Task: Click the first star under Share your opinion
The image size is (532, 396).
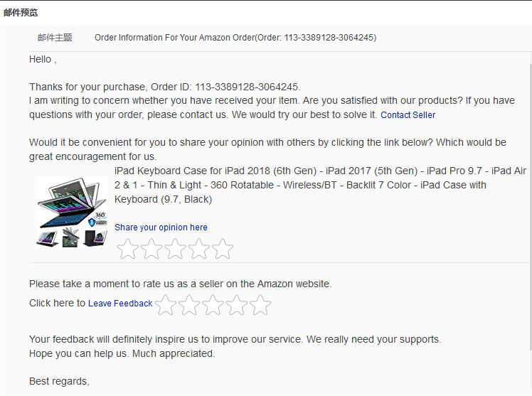Action: coord(128,249)
